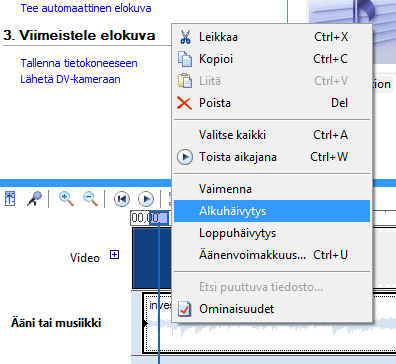Click the Ääni tai musiikki track label
The width and height of the screenshot is (396, 364).
tap(56, 323)
